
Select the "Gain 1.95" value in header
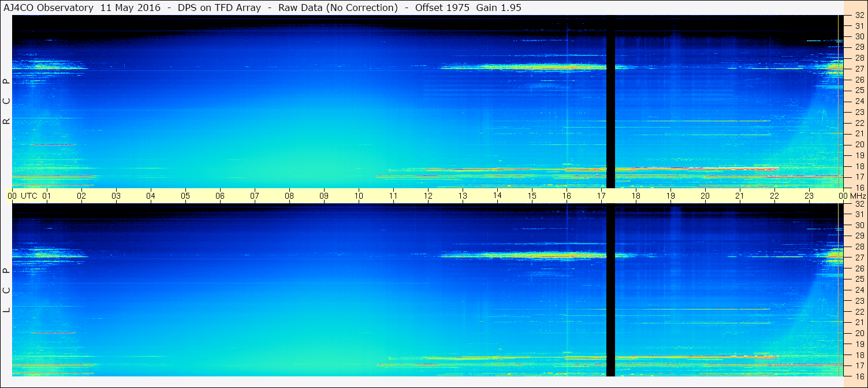[x=499, y=8]
